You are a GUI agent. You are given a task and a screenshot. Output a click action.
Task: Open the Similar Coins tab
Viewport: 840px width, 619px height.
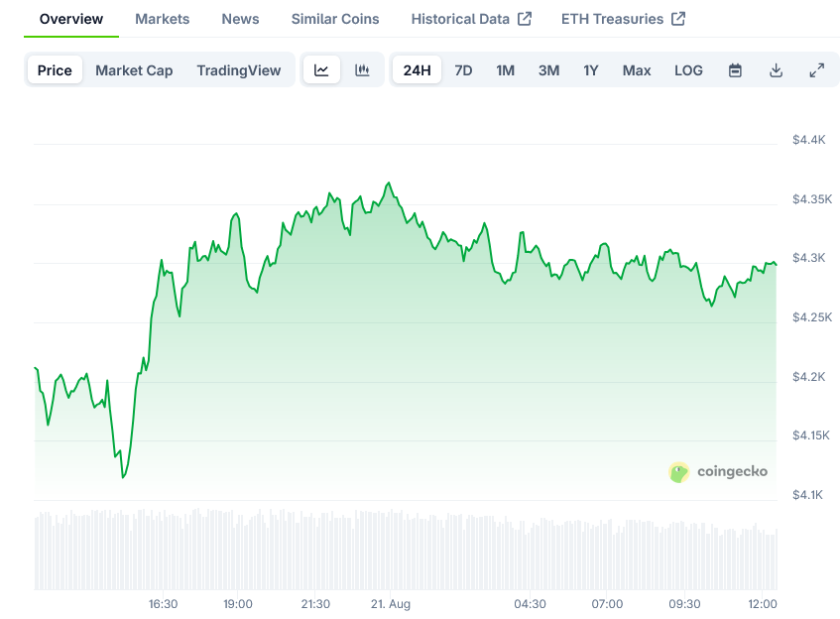tap(334, 19)
